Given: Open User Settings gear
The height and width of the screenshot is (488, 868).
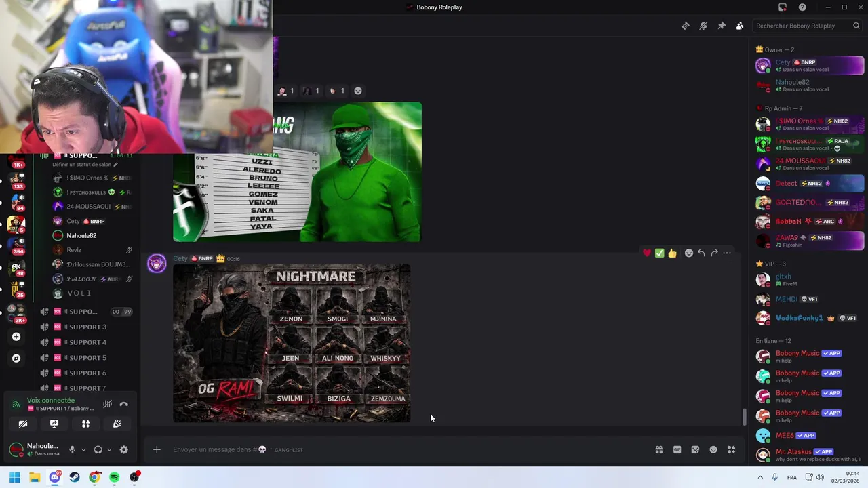Looking at the screenshot, I should coord(123,449).
